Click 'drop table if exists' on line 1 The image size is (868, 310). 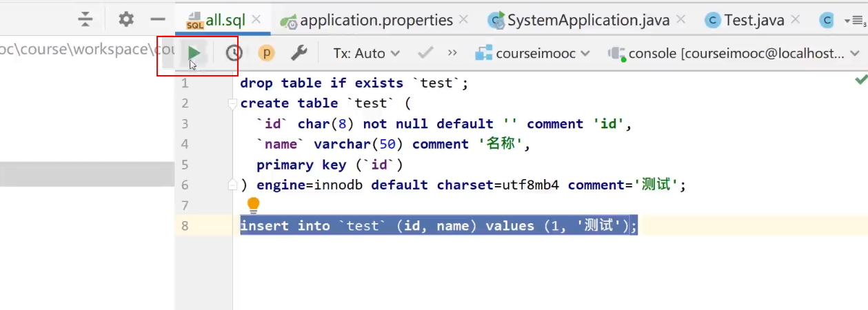click(321, 83)
